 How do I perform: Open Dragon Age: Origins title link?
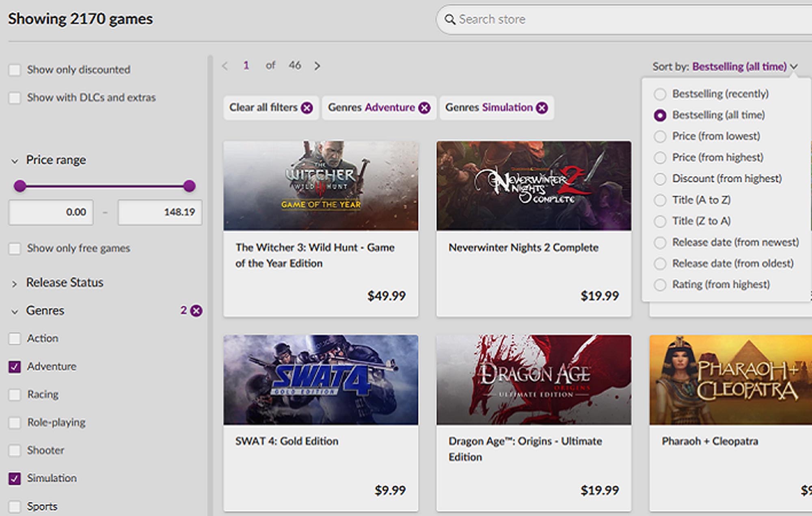click(x=525, y=449)
